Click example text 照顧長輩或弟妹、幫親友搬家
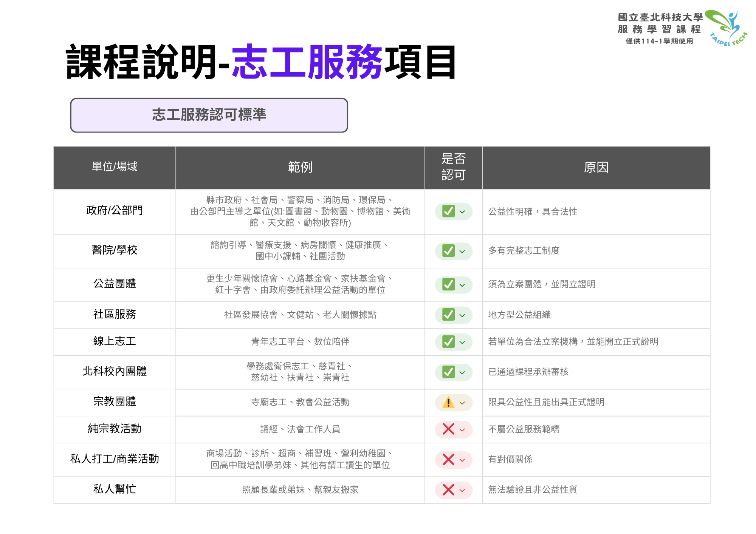The image size is (756, 534). [300, 490]
